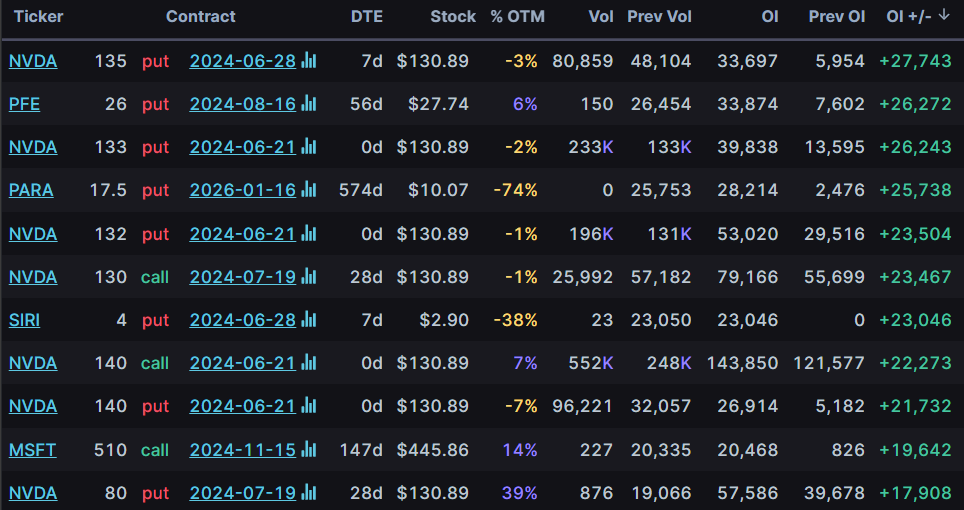Select the +19,642 OI change value
Viewport: 964px width, 510px height.
(x=915, y=450)
